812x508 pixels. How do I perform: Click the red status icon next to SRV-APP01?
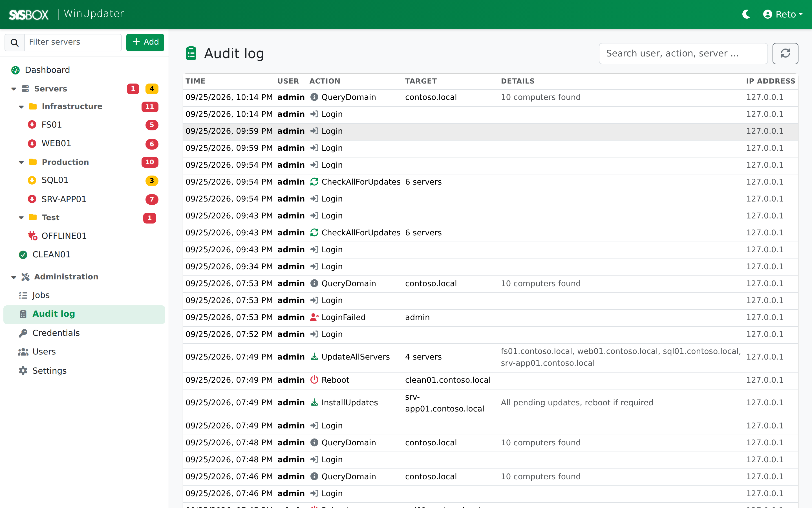click(32, 199)
